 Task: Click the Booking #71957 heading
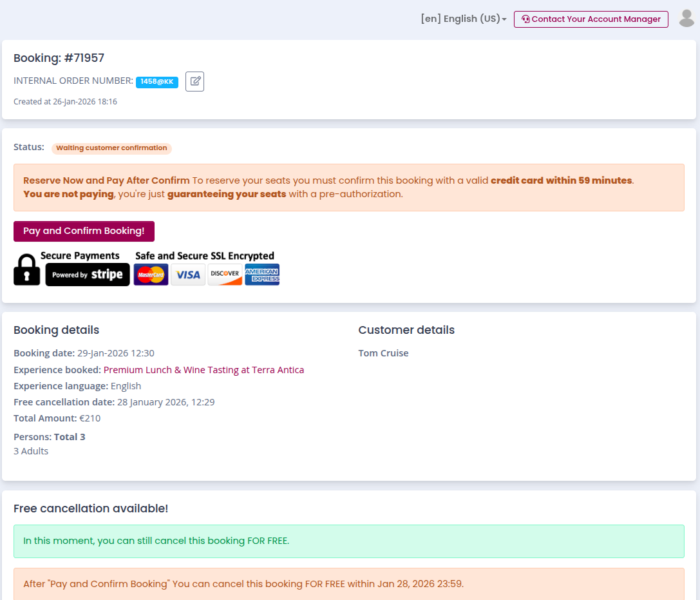point(59,58)
